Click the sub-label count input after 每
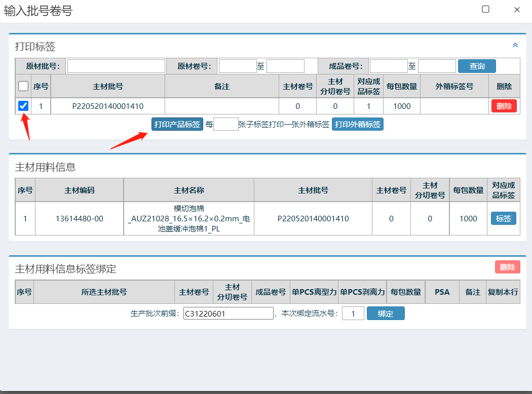The height and width of the screenshot is (394, 532). [225, 124]
